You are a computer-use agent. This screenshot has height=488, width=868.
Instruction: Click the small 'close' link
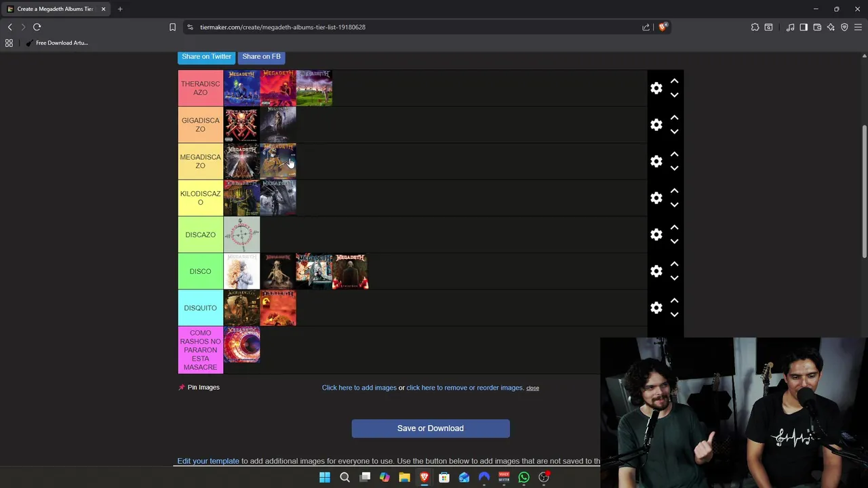tap(532, 388)
